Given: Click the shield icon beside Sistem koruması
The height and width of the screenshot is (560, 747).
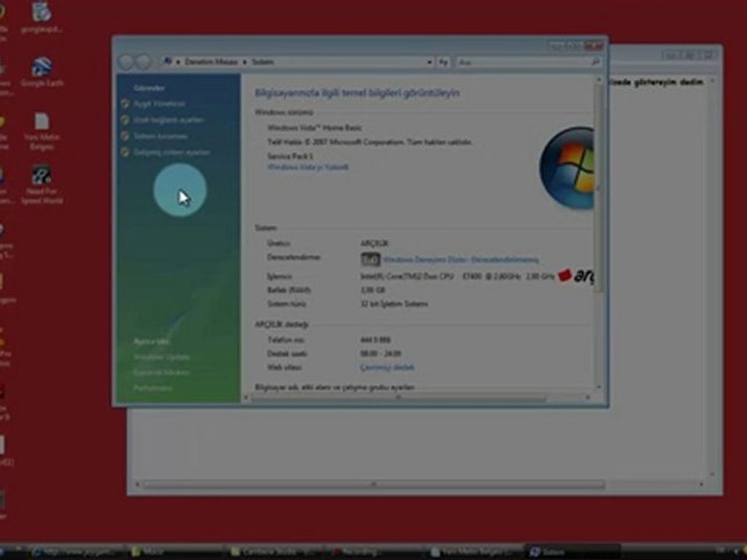Looking at the screenshot, I should point(125,136).
